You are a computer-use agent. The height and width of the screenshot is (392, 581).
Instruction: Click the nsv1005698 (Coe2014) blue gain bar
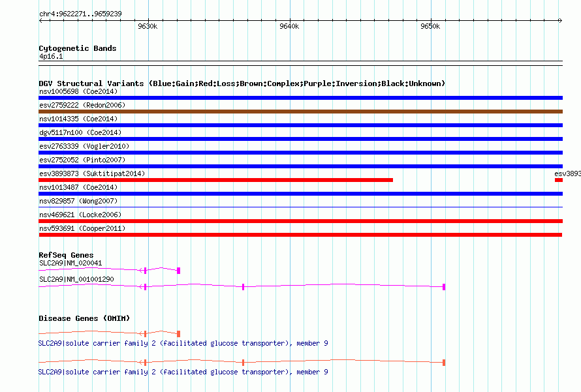pyautogui.click(x=300, y=98)
